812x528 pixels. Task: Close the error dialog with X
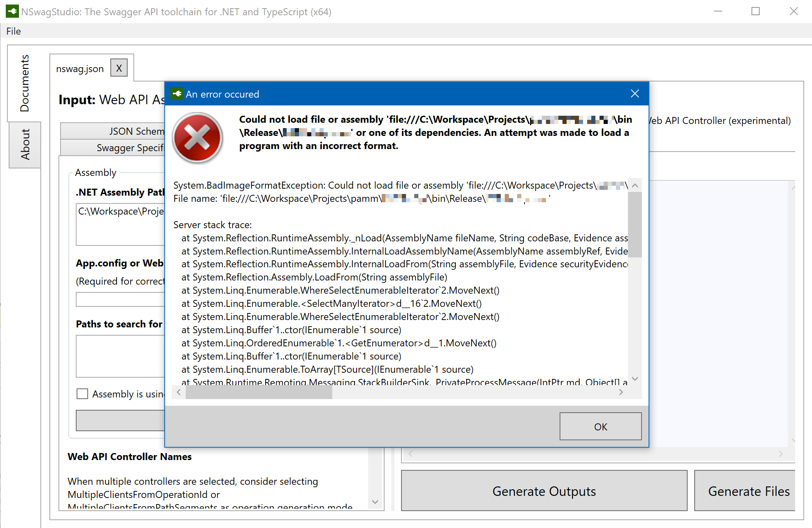(635, 94)
